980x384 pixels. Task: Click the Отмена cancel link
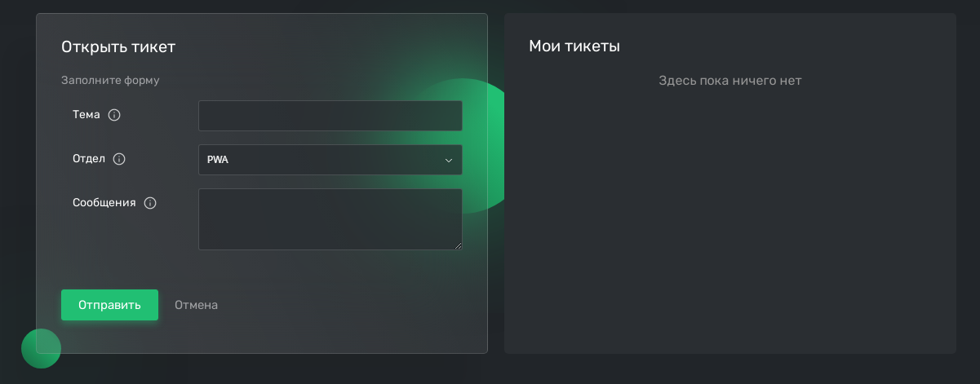(x=196, y=305)
